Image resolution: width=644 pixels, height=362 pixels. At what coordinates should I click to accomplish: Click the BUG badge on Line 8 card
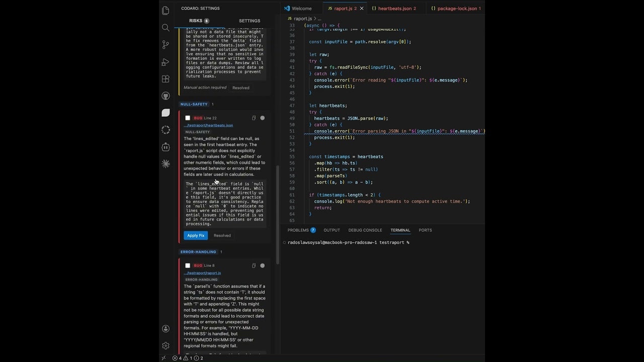198,265
